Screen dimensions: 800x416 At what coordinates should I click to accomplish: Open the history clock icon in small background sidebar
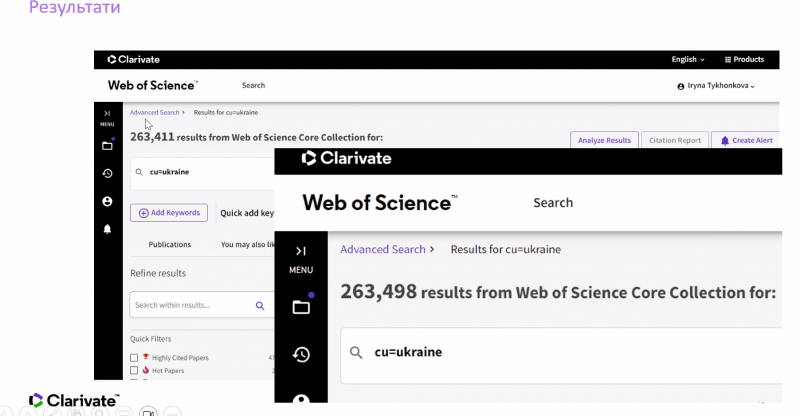click(x=107, y=174)
